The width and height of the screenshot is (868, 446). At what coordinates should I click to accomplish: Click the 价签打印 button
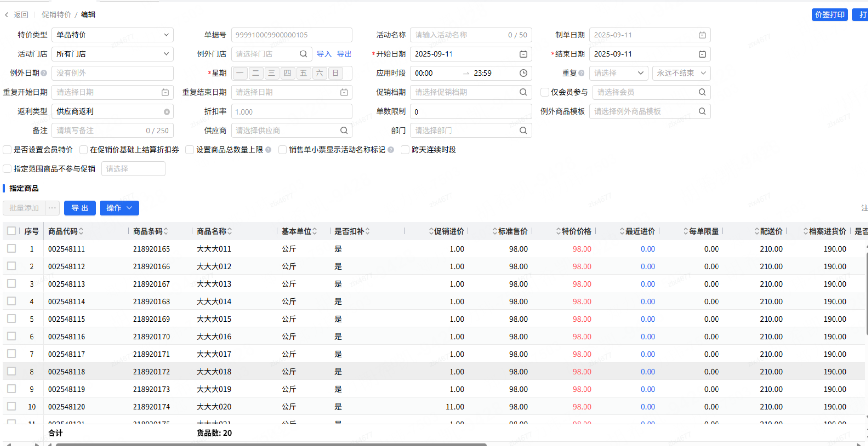829,15
